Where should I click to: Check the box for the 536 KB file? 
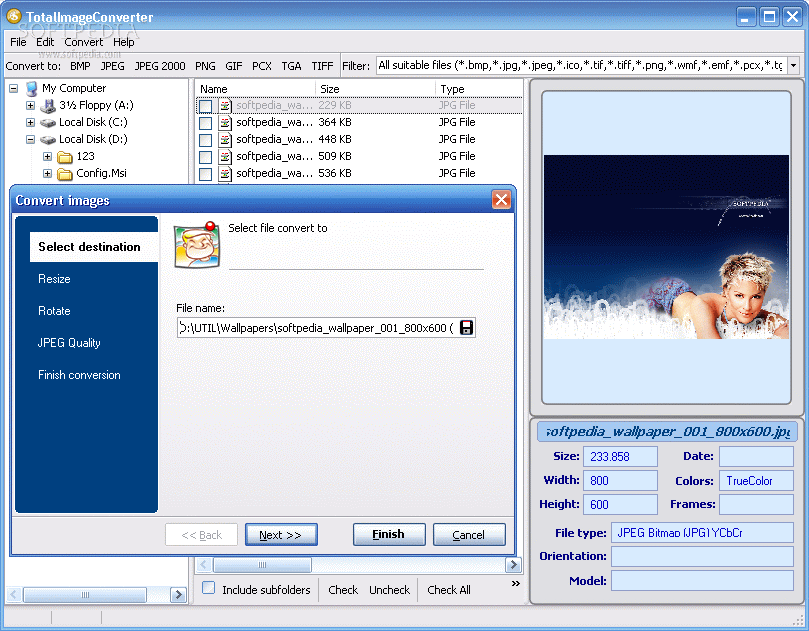(205, 174)
